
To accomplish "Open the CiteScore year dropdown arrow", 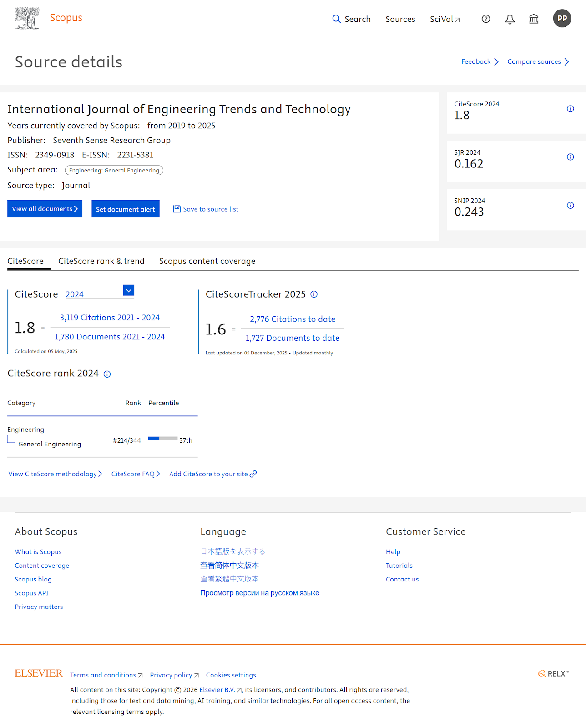I will click(129, 290).
